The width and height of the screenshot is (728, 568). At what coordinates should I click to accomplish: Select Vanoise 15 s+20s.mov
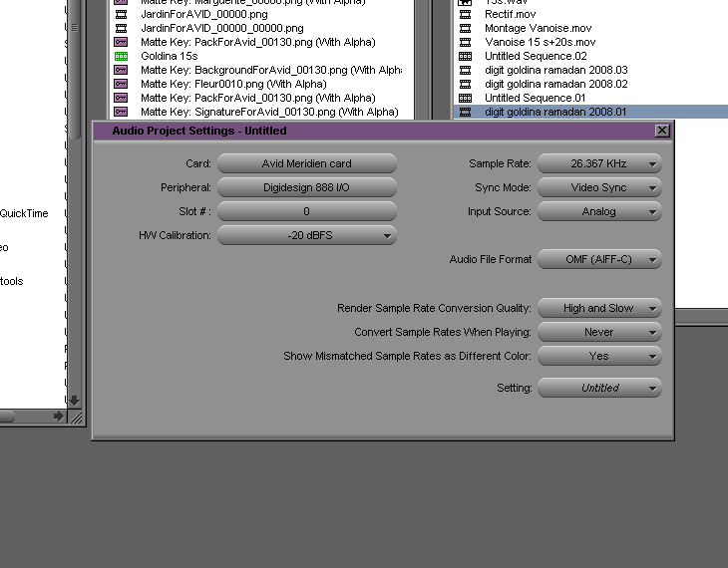click(x=540, y=42)
